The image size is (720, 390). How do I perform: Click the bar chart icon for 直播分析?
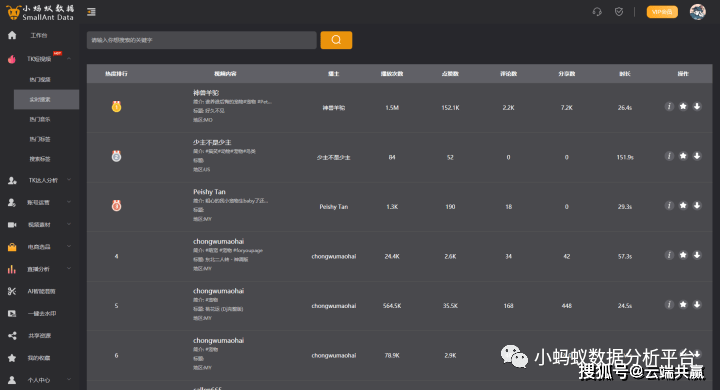(x=12, y=269)
